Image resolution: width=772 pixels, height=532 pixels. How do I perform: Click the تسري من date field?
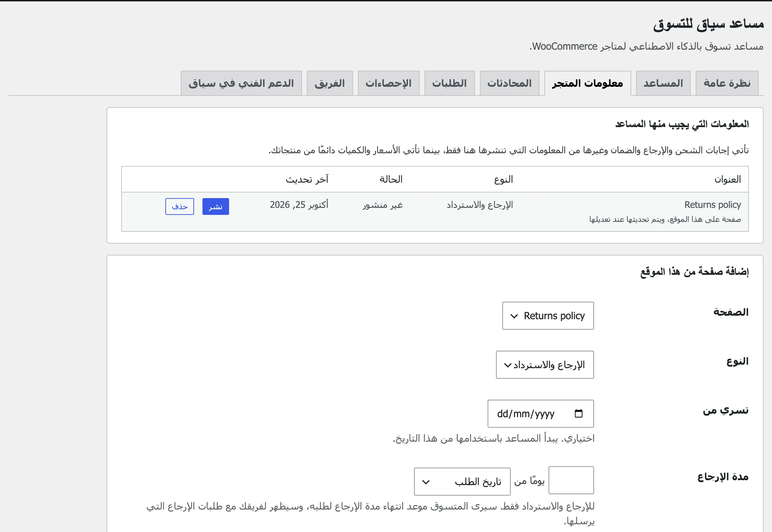[540, 414]
